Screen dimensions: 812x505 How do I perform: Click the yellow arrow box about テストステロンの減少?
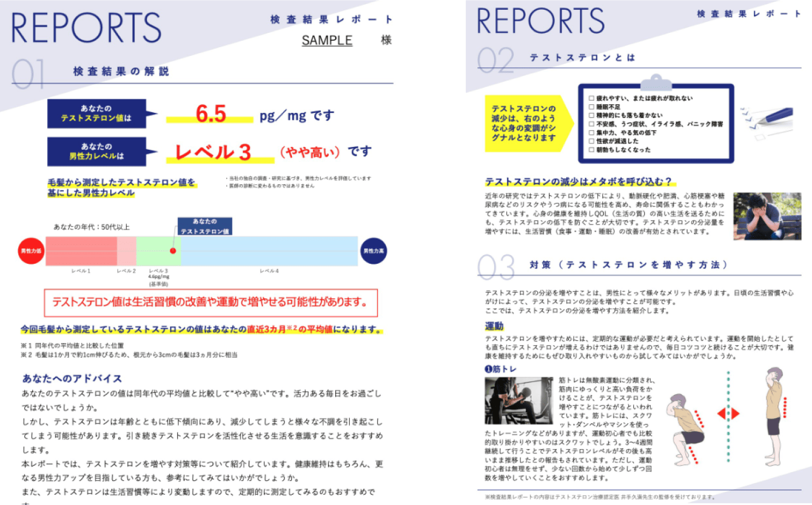click(x=529, y=123)
